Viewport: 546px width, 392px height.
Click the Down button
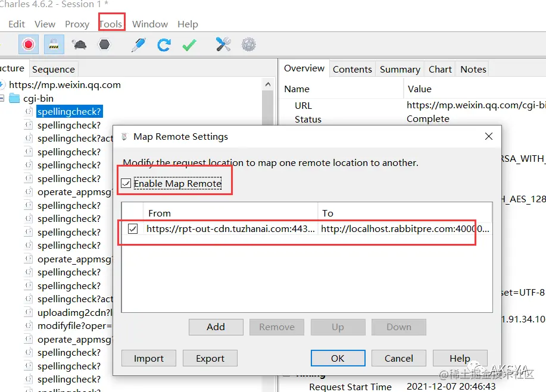(x=399, y=327)
